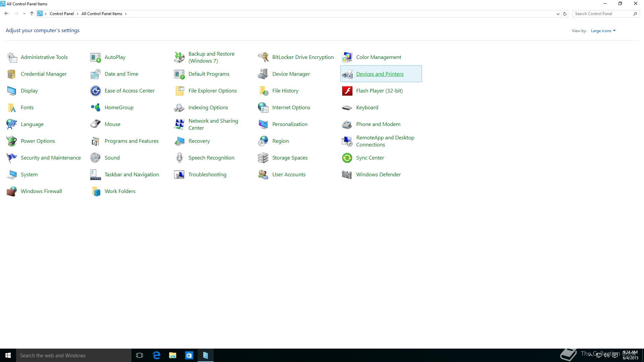Click the AutoPlay icon
The width and height of the screenshot is (644, 362).
pos(96,57)
